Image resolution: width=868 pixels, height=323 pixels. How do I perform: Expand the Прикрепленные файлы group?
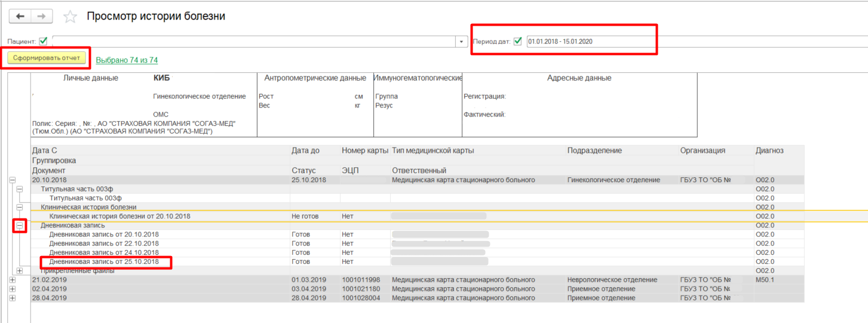[20, 270]
